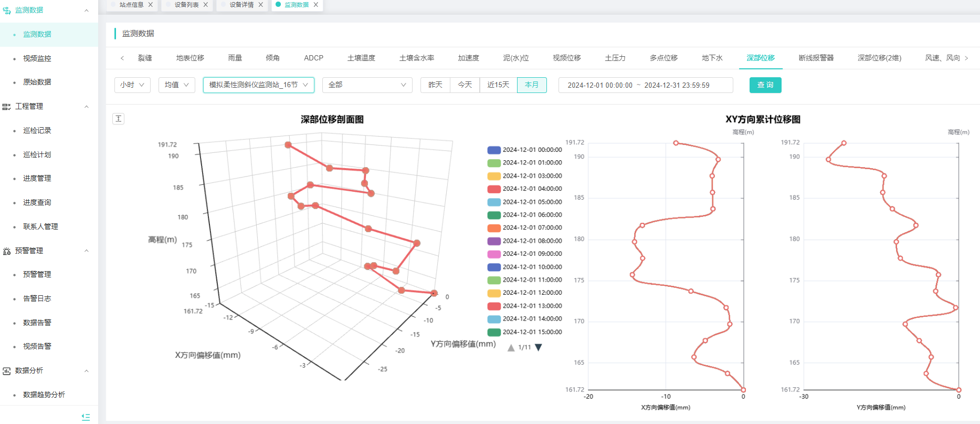Switch to the 地下水 tab

coord(712,58)
